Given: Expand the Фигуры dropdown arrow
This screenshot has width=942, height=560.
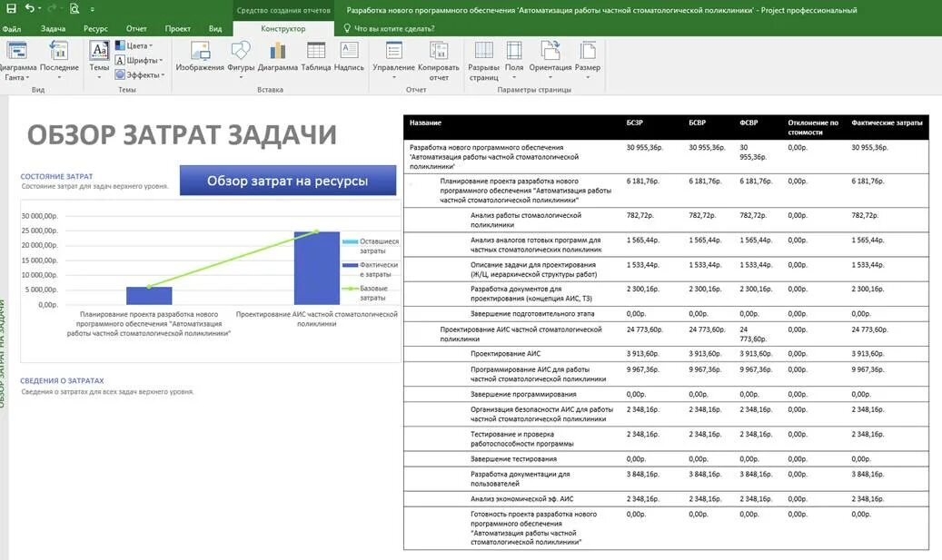Looking at the screenshot, I should click(x=241, y=77).
